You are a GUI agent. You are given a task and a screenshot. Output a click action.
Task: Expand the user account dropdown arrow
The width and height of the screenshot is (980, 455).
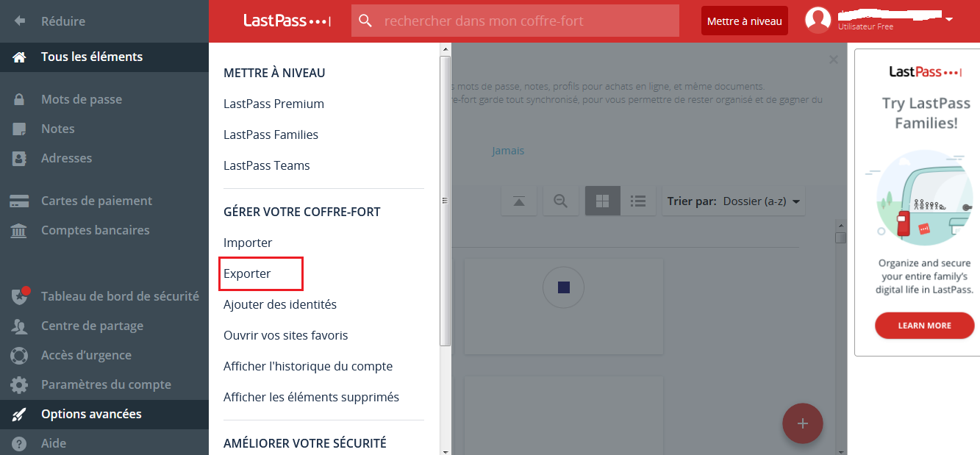click(x=949, y=19)
